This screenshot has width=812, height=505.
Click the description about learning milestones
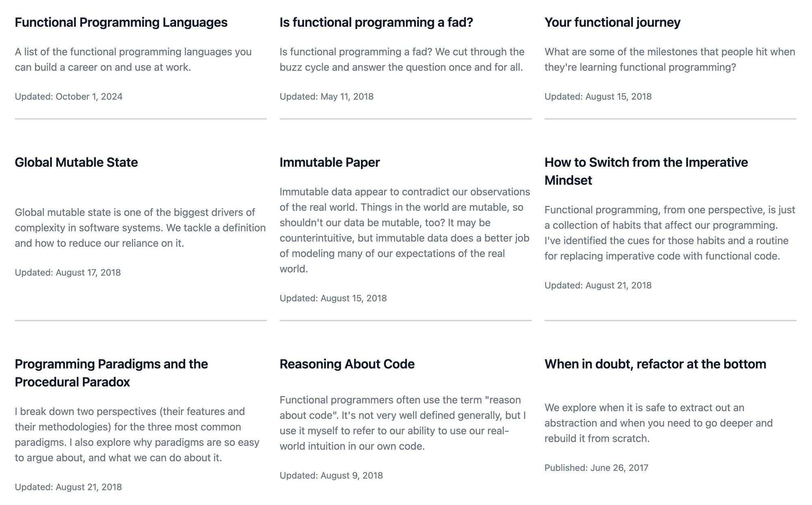click(x=669, y=60)
